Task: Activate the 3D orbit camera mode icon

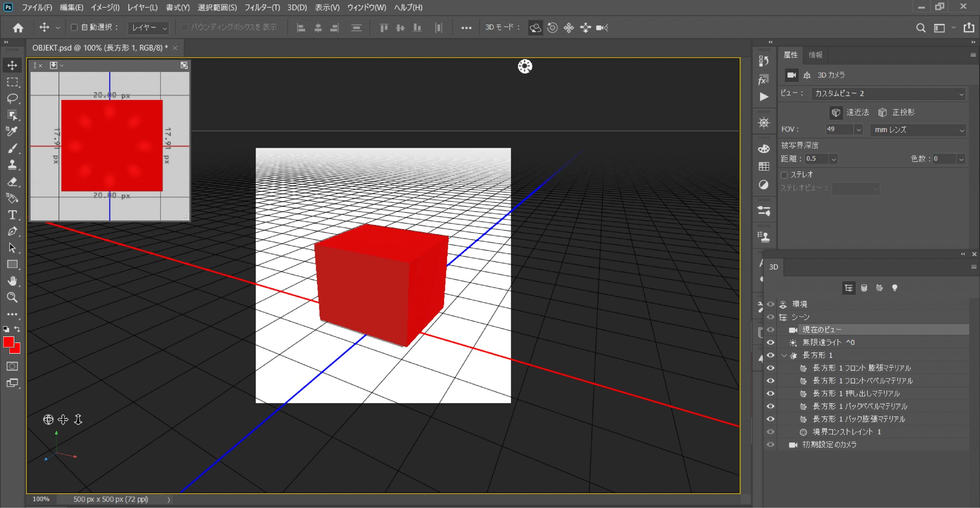Action: (535, 28)
